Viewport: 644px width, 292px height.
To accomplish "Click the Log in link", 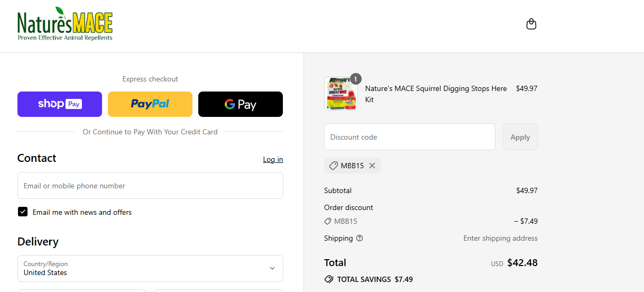I will coord(273,159).
